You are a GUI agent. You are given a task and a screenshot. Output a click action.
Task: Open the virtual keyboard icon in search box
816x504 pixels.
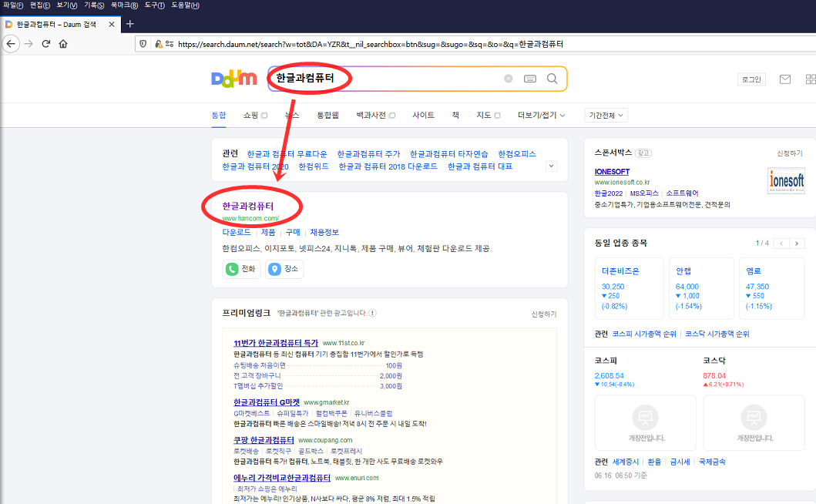[530, 79]
